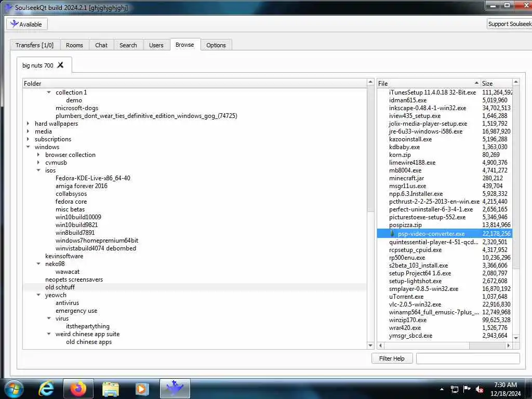Image resolution: width=532 pixels, height=399 pixels.
Task: Expand the media folder
Action: (28, 131)
